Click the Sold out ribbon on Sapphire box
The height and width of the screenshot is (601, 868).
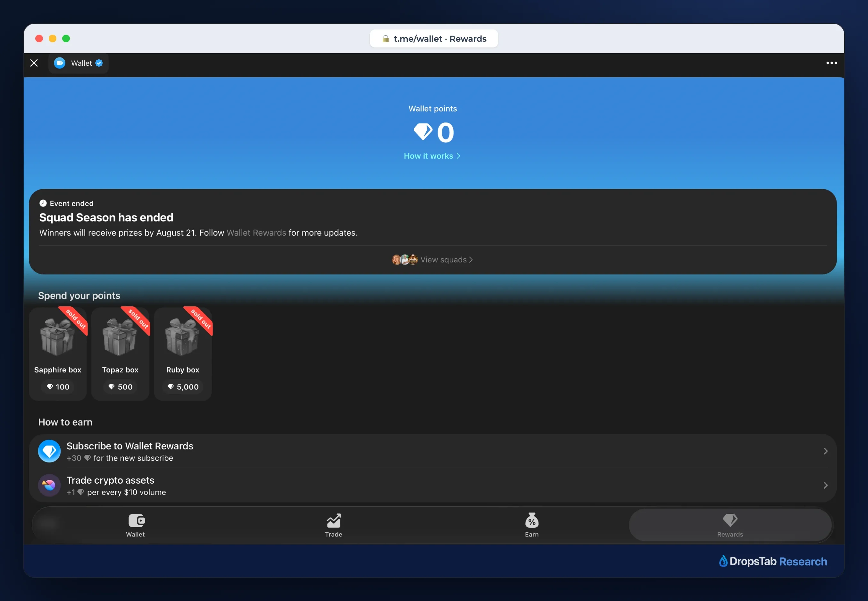(x=76, y=319)
